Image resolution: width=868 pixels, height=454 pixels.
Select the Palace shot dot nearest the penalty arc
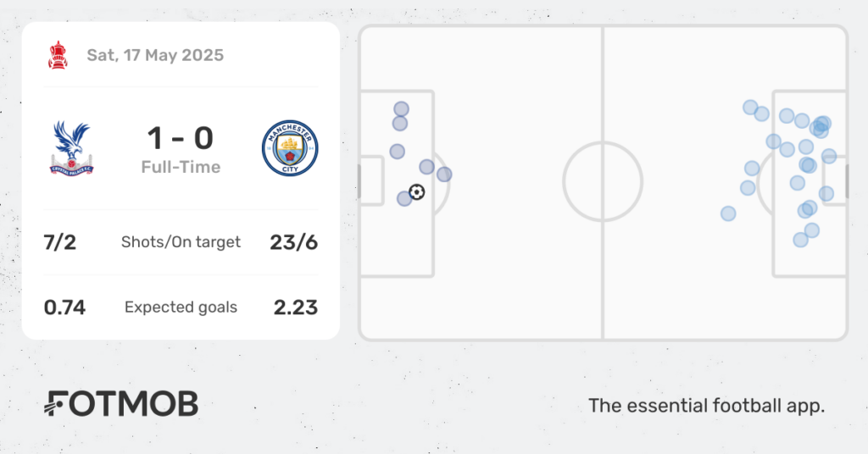pyautogui.click(x=444, y=174)
